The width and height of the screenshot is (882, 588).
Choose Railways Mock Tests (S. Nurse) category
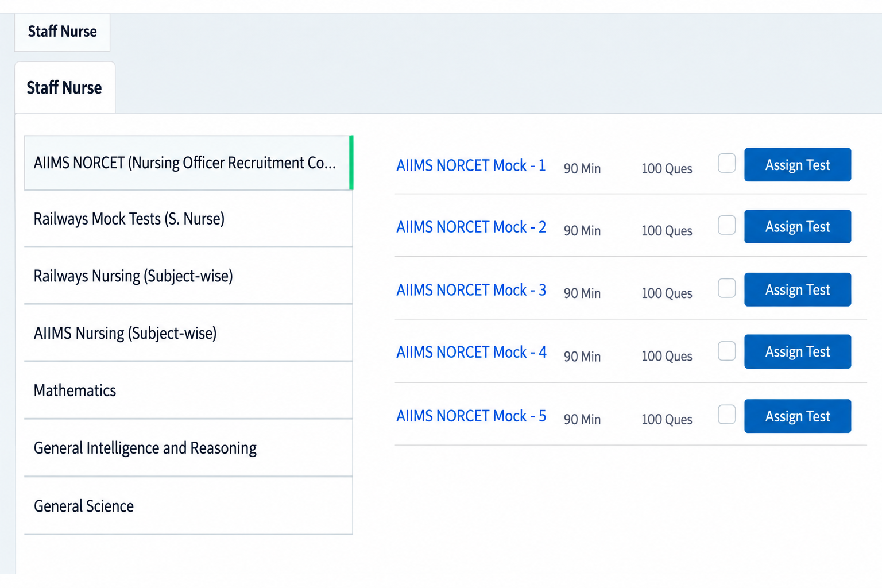188,219
